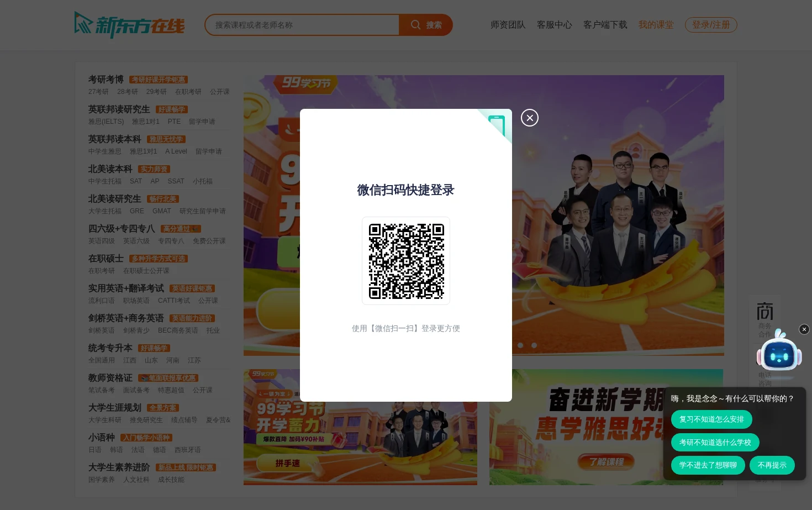The width and height of the screenshot is (812, 510).
Task: Choose 考研不知道选什么学校 suggestion
Action: coord(715,443)
